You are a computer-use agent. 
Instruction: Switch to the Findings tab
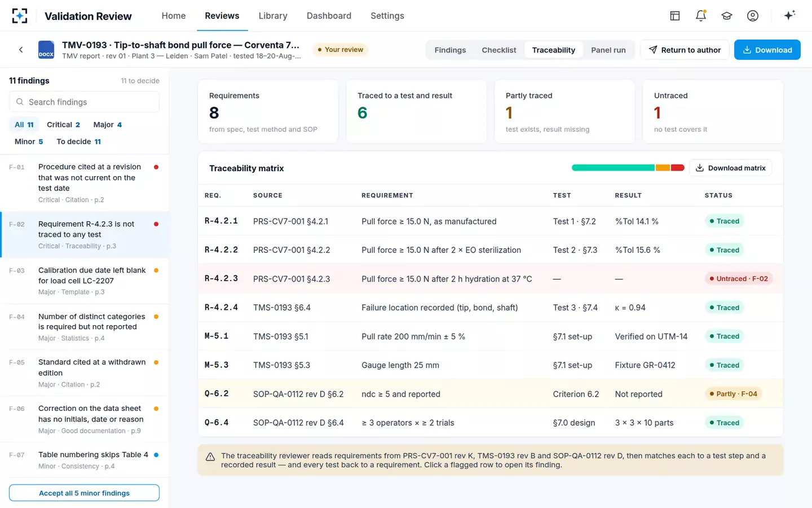[450, 50]
